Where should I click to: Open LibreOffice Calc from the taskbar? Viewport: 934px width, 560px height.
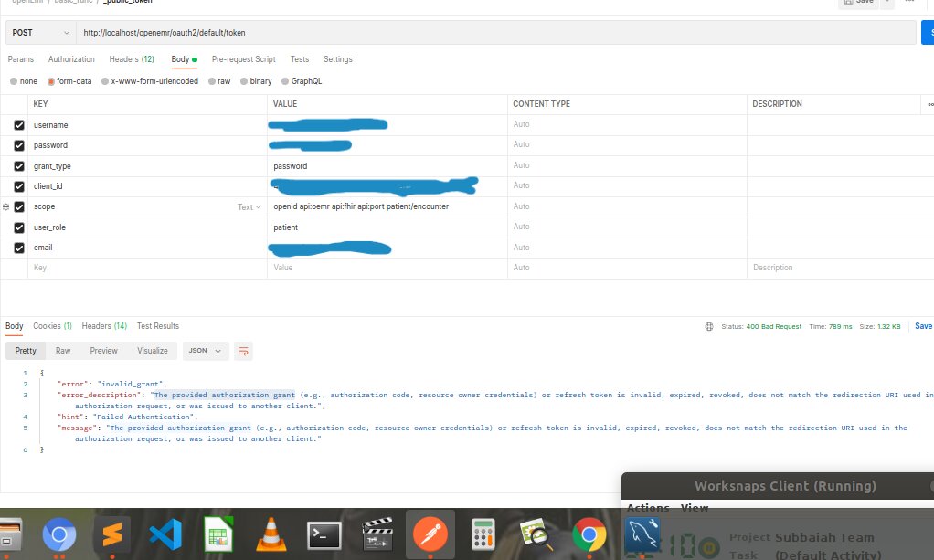click(218, 534)
